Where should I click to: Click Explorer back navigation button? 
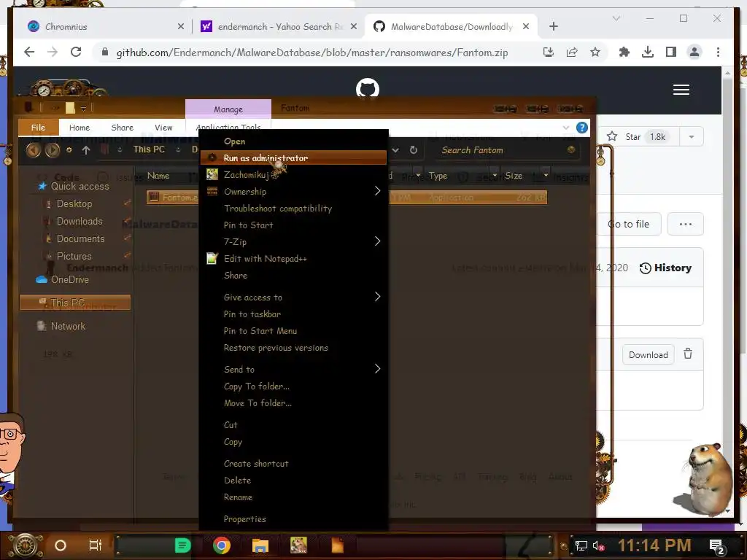pyautogui.click(x=33, y=150)
